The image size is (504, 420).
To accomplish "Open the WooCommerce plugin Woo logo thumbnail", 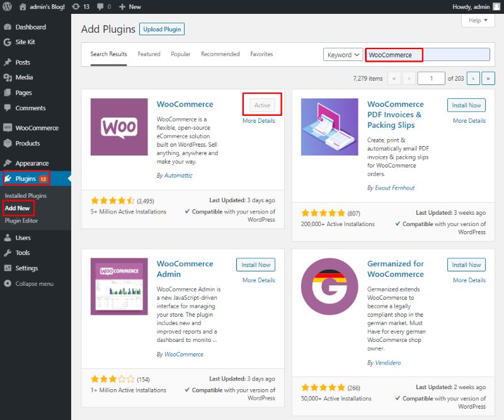I will coord(119,127).
